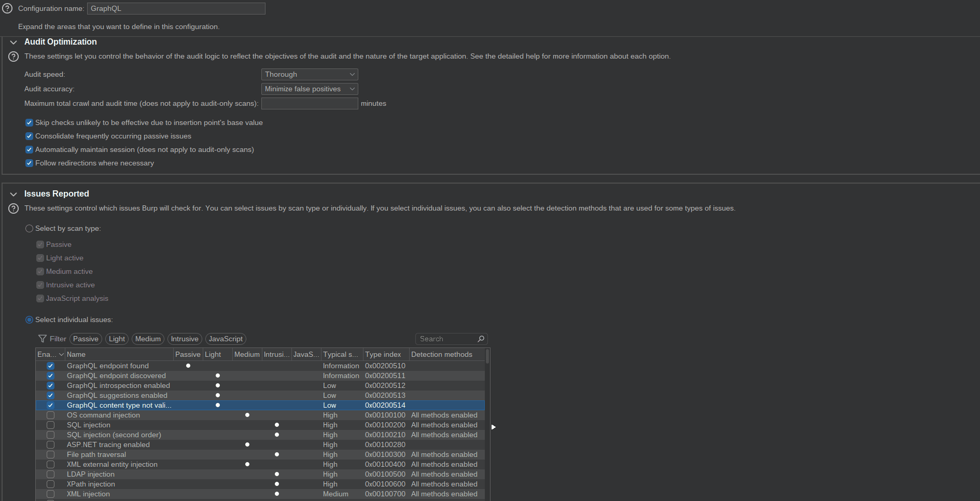This screenshot has height=501, width=980.
Task: Select type index 0x00200510 cell
Action: [x=385, y=366]
